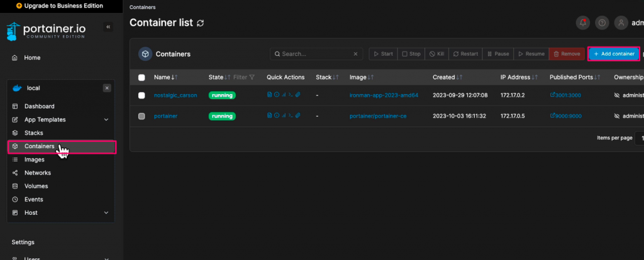
Task: Open Containers in sidebar
Action: pos(62,146)
